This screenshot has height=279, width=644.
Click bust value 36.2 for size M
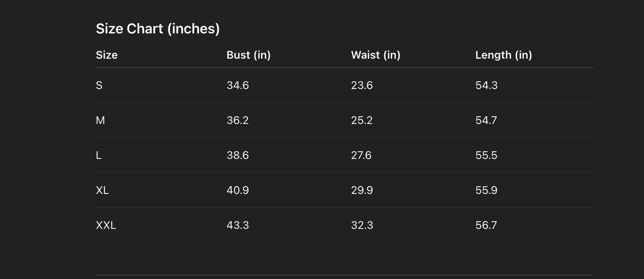click(x=238, y=120)
